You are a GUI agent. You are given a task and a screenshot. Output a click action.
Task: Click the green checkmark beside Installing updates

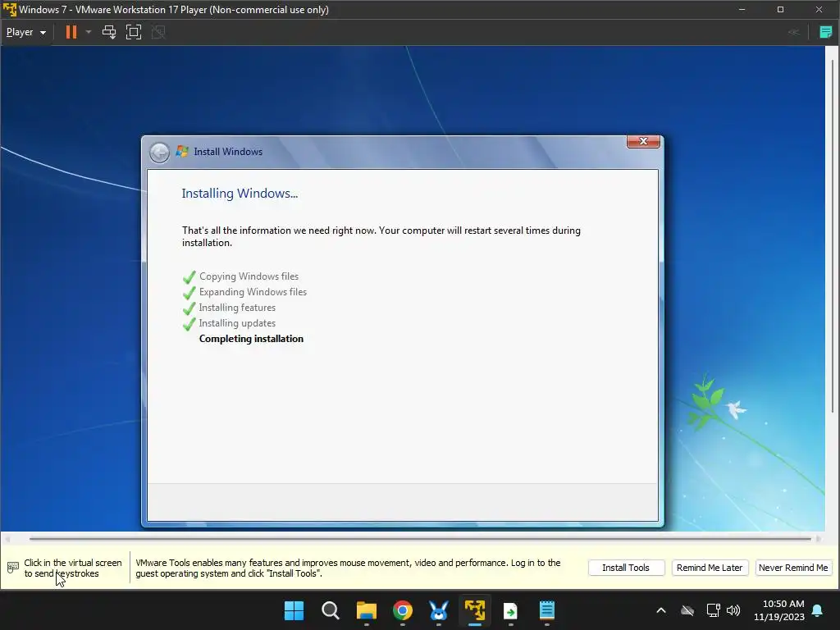[x=189, y=324]
